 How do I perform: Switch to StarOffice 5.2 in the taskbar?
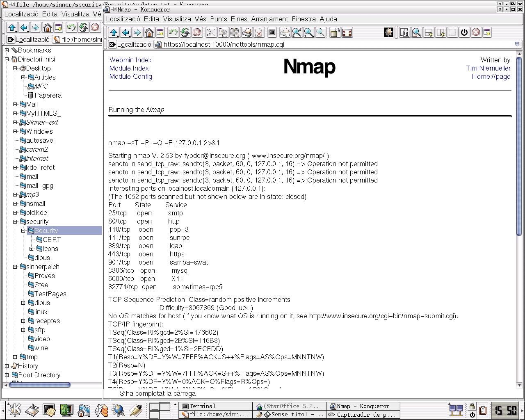[x=290, y=406]
